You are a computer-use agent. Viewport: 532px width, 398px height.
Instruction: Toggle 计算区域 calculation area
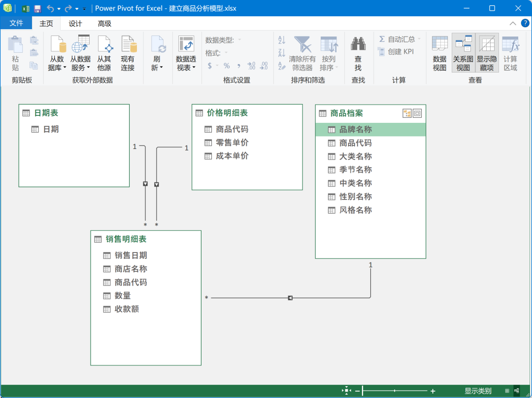(x=510, y=53)
